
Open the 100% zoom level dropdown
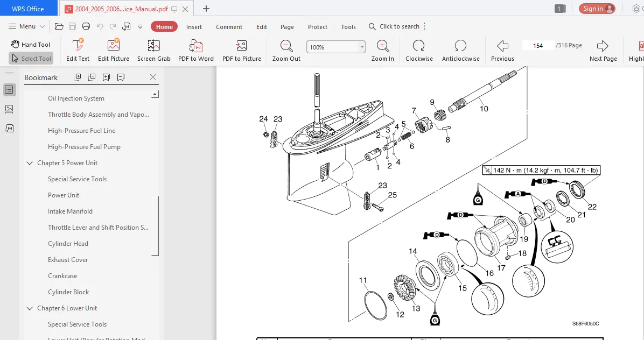click(x=362, y=47)
